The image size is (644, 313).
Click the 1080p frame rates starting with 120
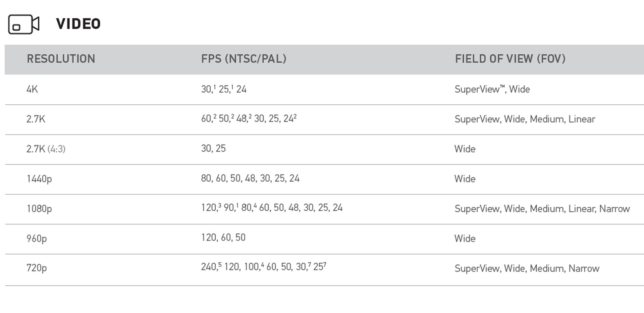pyautogui.click(x=272, y=208)
